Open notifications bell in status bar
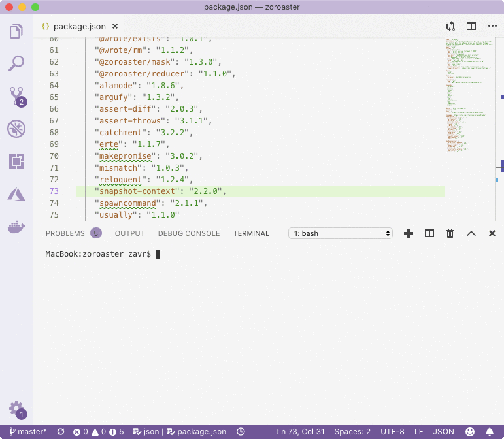 (490, 432)
